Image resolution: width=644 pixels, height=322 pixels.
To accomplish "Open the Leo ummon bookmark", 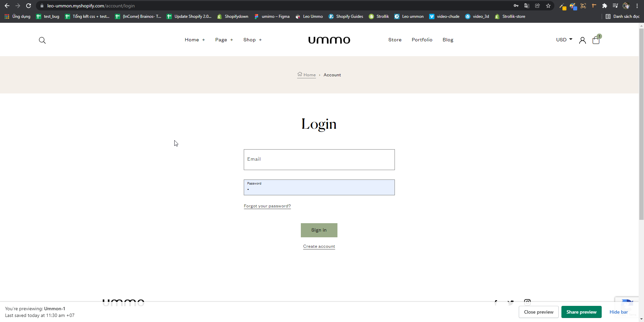I will 409,16.
